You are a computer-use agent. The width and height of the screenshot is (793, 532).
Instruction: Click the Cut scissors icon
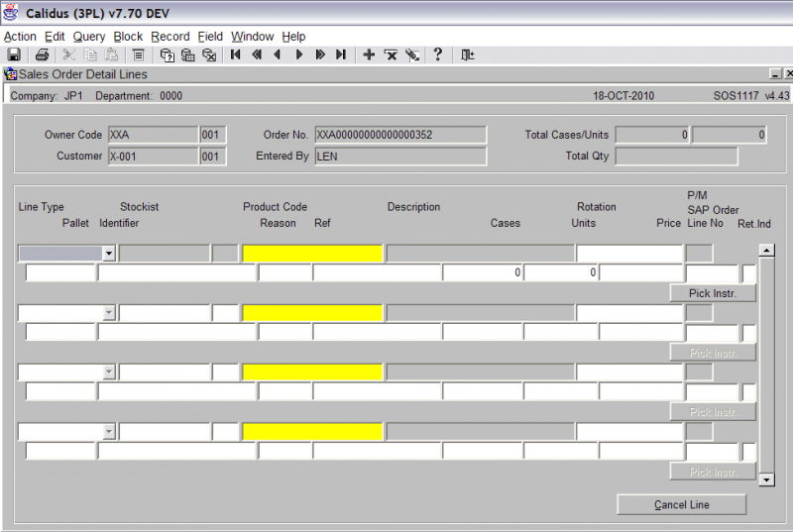(68, 54)
